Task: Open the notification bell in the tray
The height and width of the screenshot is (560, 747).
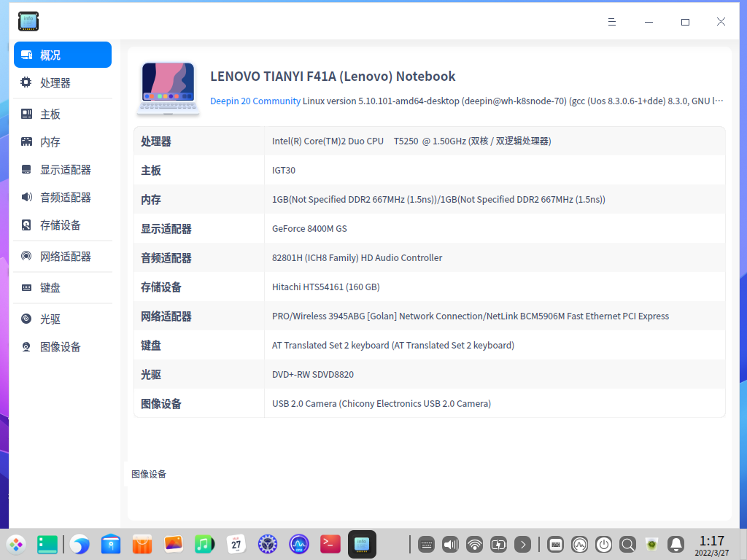Action: click(x=676, y=544)
